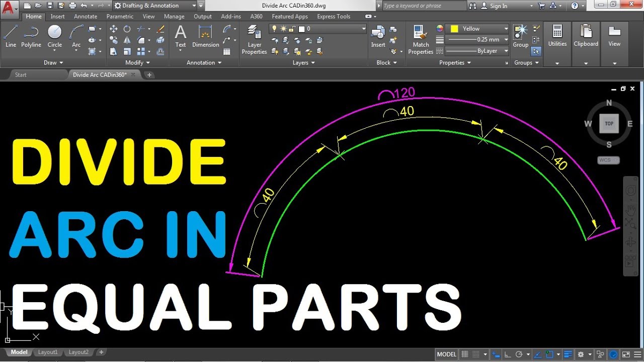
Task: Open the Insert ribbon tab
Action: 57,17
